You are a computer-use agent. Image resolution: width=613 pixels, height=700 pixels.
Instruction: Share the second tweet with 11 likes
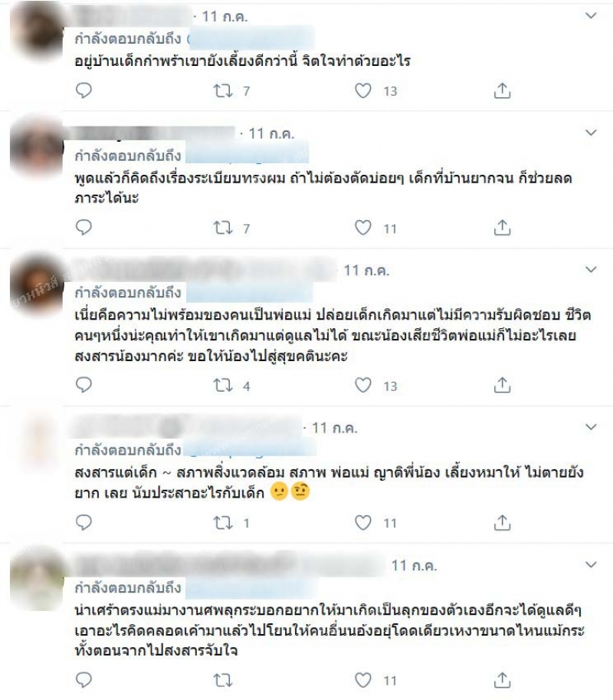tap(502, 228)
